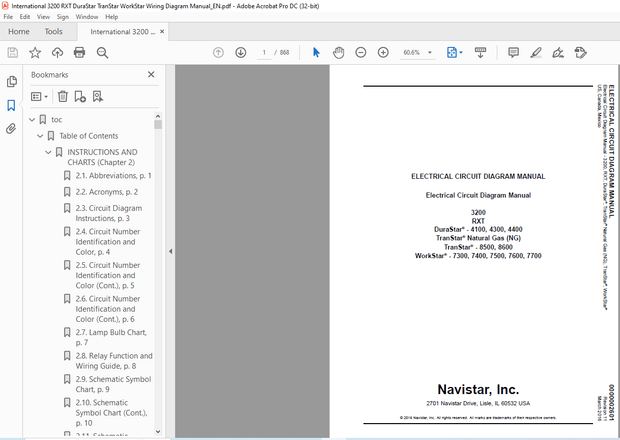Open bookmark 2.6. Circuit Number Identification p. 6
This screenshot has width=620, height=440.
tap(108, 309)
